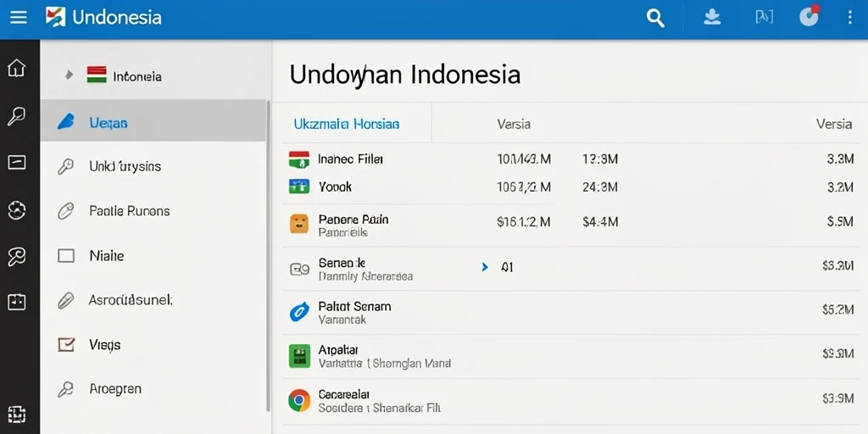Click the Pakat Senam row name
The image size is (868, 434).
355,306
